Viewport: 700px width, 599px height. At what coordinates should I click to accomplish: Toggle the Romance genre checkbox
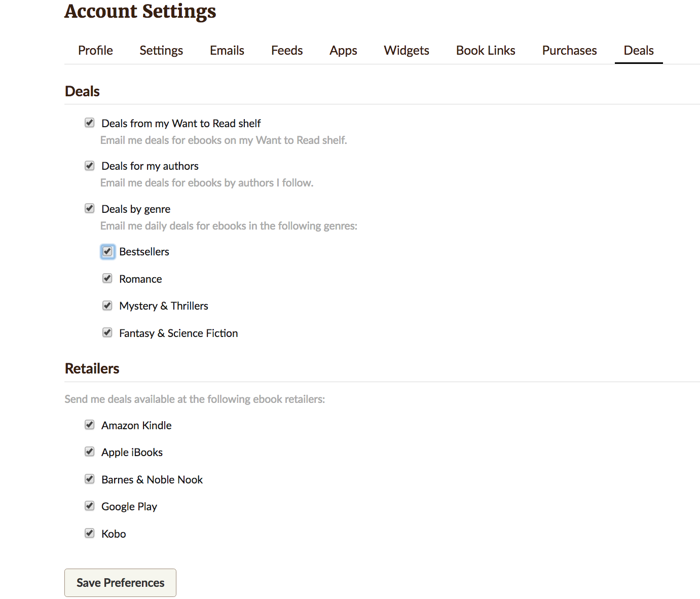[x=107, y=278]
